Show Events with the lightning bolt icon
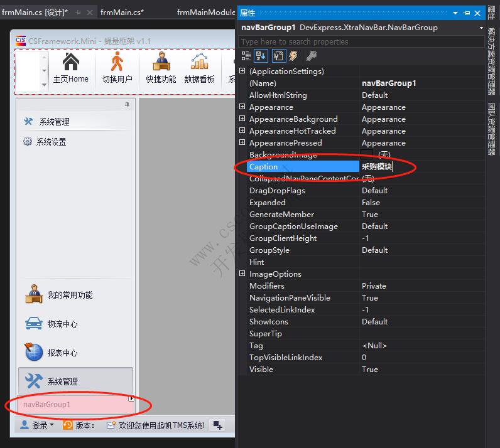The height and width of the screenshot is (448, 500). 293,56
